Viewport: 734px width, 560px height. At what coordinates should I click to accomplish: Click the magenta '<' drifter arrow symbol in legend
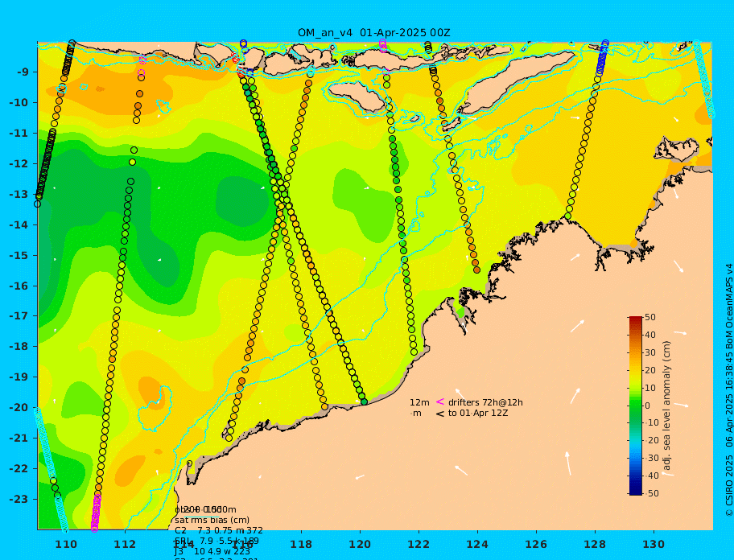click(x=439, y=401)
